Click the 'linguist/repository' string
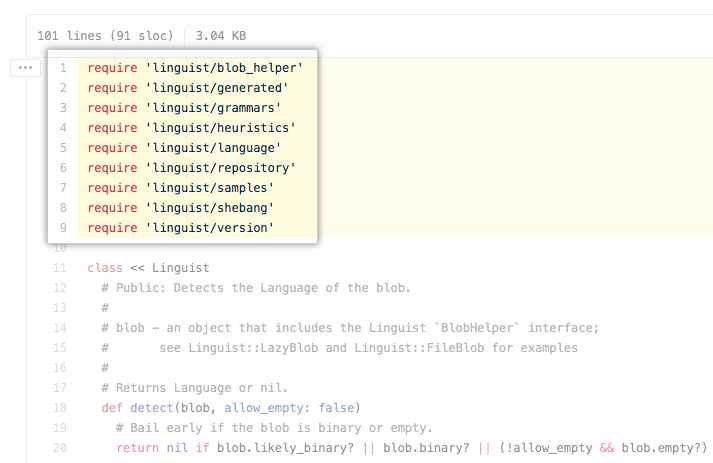The width and height of the screenshot is (713, 463). 219,168
